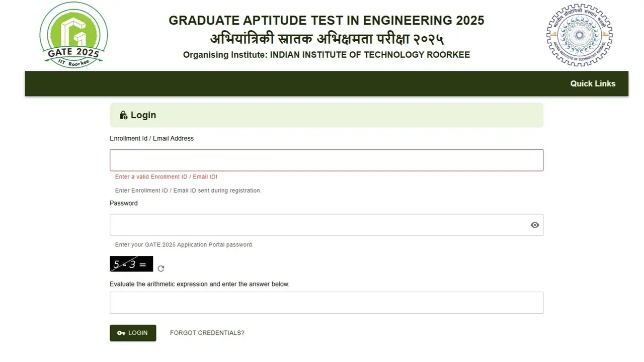This screenshot has width=644, height=362.
Task: Click the 'Evaluate the arithmetic expression' instruction text
Action: [x=199, y=284]
